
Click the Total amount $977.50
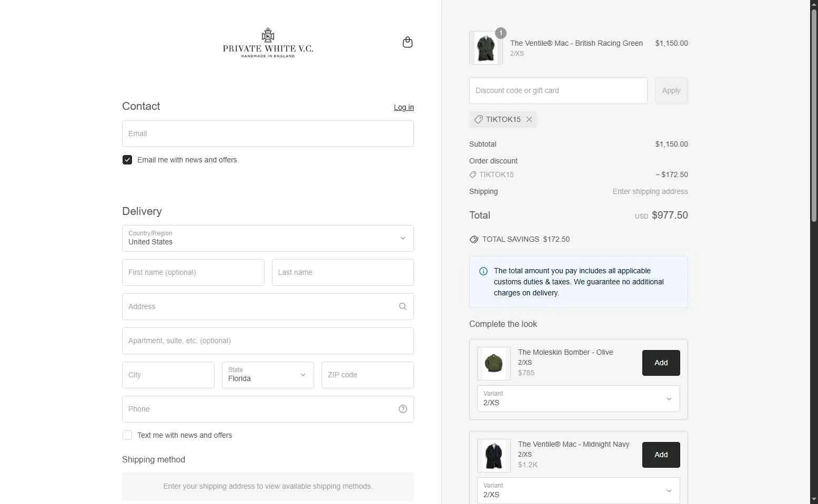(670, 215)
